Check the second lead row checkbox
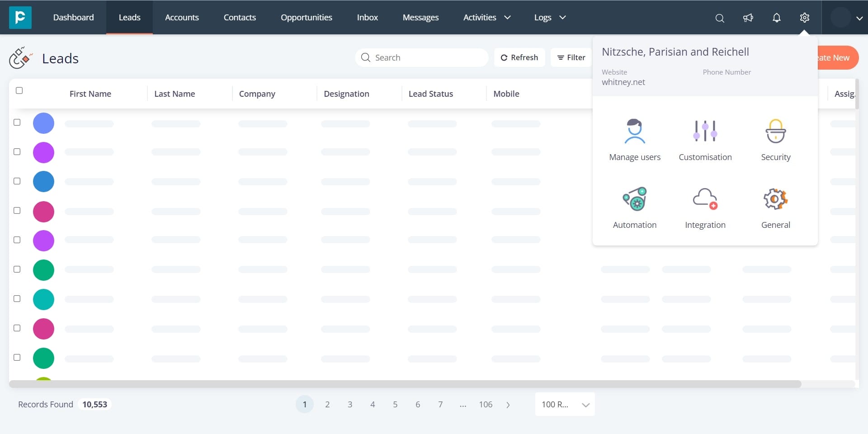 tap(17, 151)
